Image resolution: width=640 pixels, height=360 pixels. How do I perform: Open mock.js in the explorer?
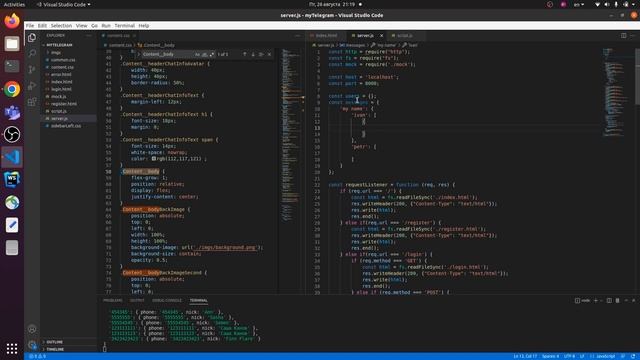coord(58,96)
